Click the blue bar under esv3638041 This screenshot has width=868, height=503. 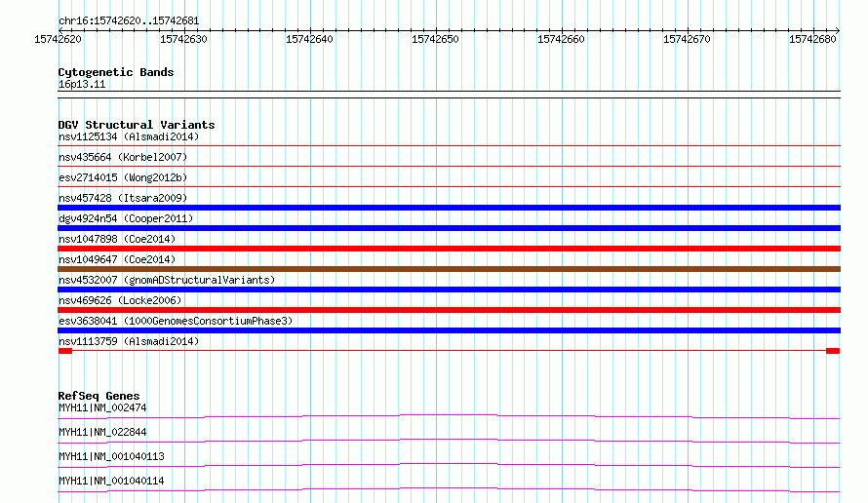pos(449,330)
